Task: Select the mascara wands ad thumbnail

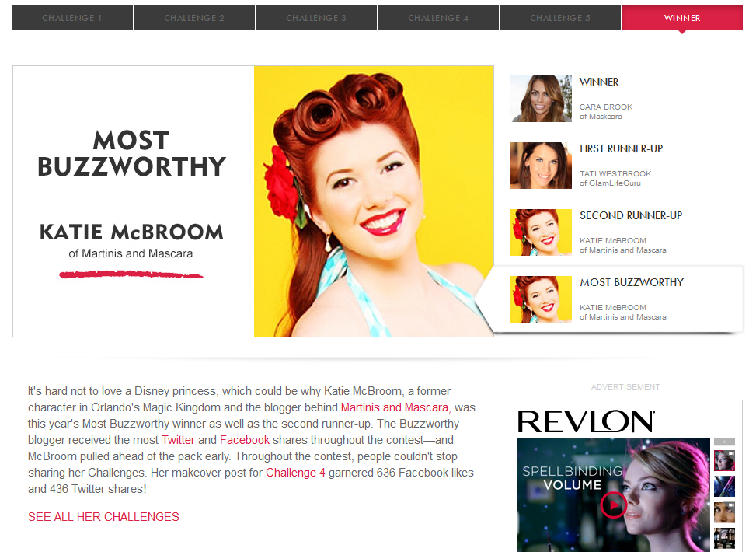Action: pos(724,487)
